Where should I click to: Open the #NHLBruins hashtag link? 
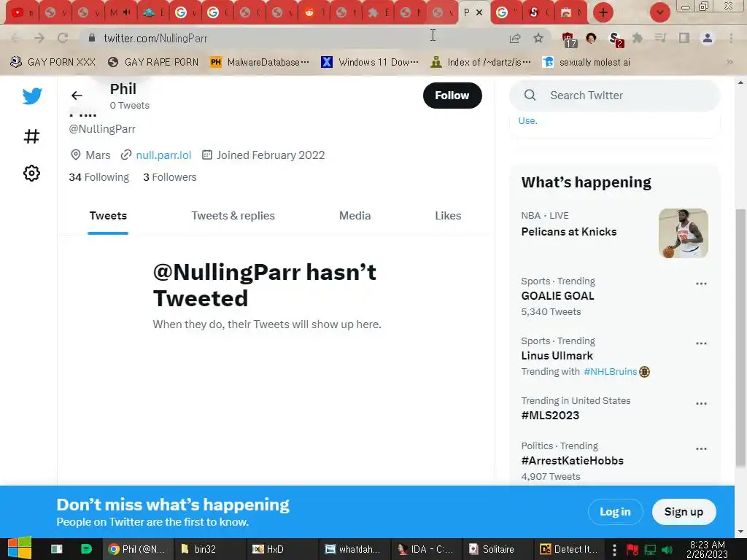[611, 371]
